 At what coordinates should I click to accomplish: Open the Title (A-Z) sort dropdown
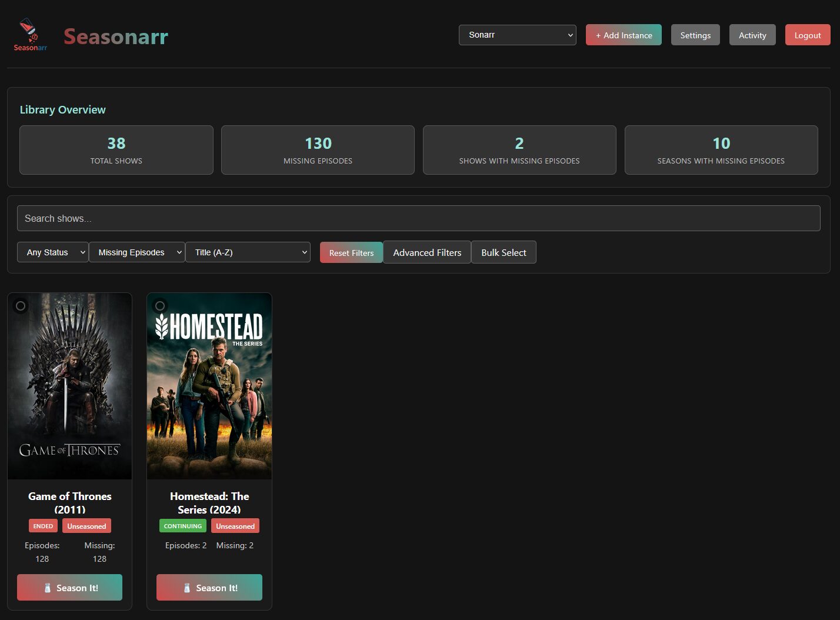coord(248,252)
